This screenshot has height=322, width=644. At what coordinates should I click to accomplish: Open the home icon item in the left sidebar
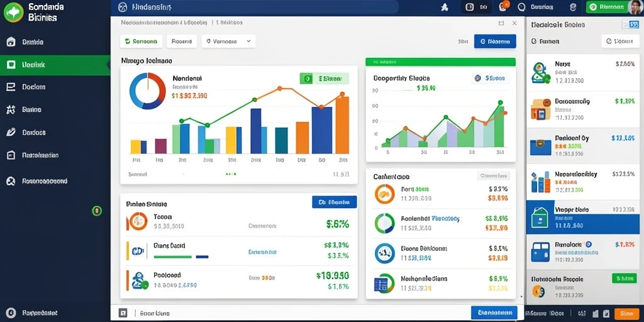point(11,42)
